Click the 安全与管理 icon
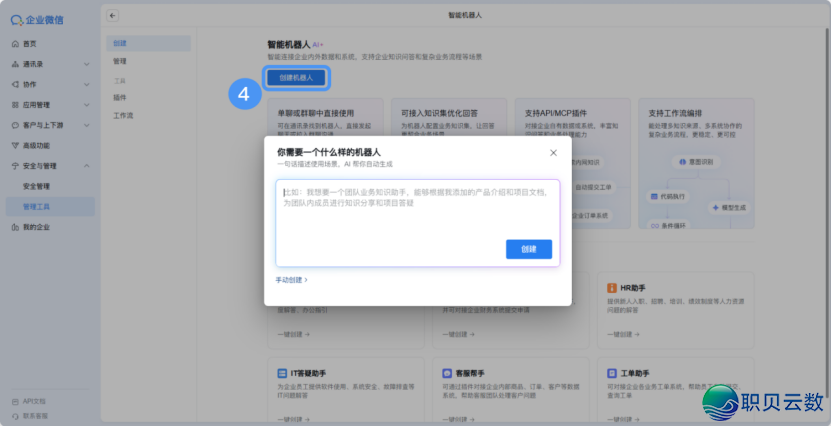 (x=15, y=166)
